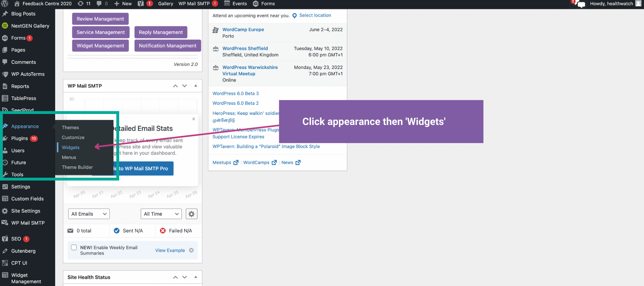Viewport: 644px width, 286px height.
Task: Click the Review Management button
Action: (x=100, y=19)
